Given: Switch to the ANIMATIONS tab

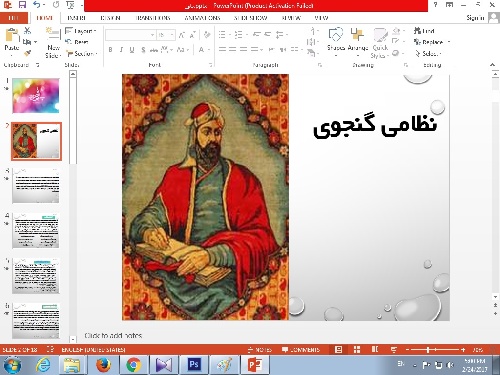Looking at the screenshot, I should click(202, 18).
